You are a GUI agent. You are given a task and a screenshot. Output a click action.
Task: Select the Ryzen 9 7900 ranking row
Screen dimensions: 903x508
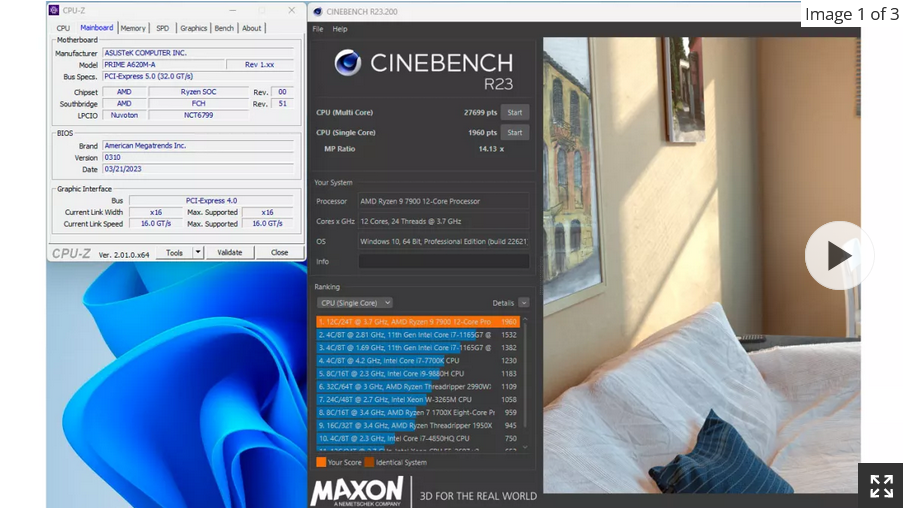point(418,322)
